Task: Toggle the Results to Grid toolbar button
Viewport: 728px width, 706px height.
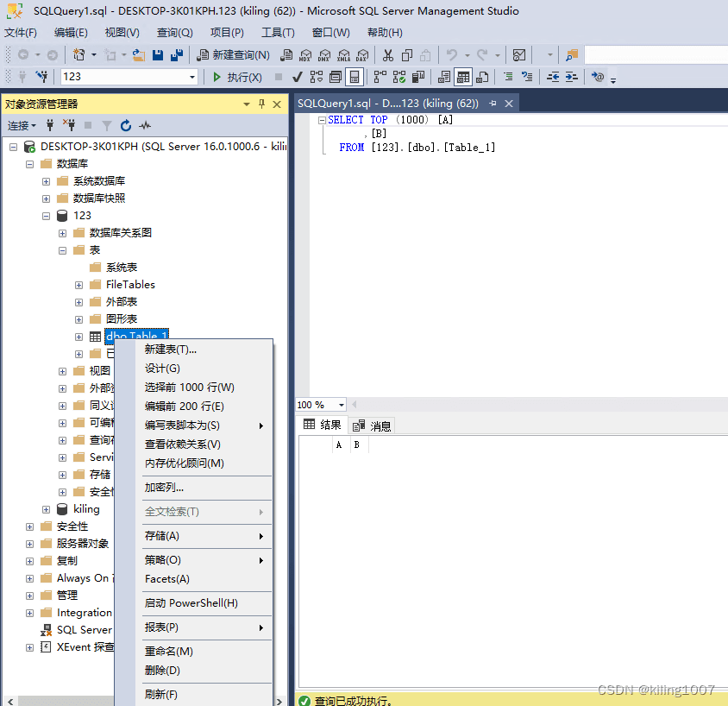Action: click(464, 77)
